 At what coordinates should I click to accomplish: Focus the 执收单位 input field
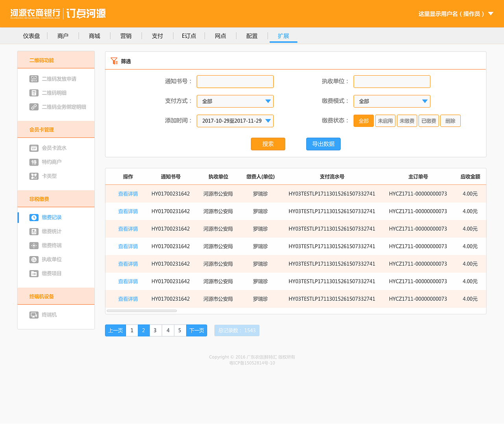pyautogui.click(x=392, y=82)
